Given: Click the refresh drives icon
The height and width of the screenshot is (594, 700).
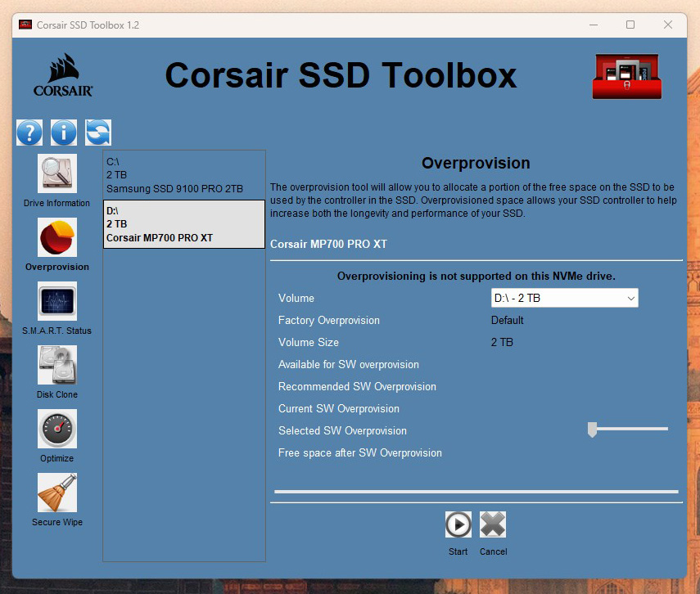Looking at the screenshot, I should (98, 132).
